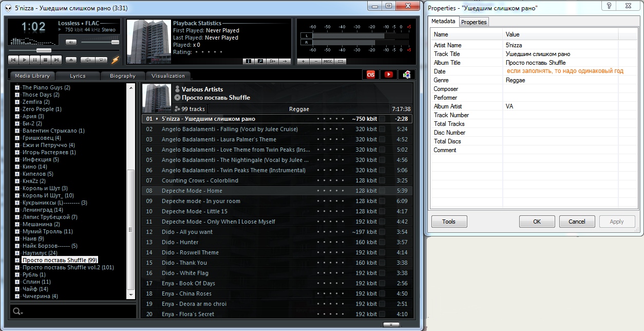Toggle repeat mode button
The width and height of the screenshot is (644, 331).
coord(101,60)
